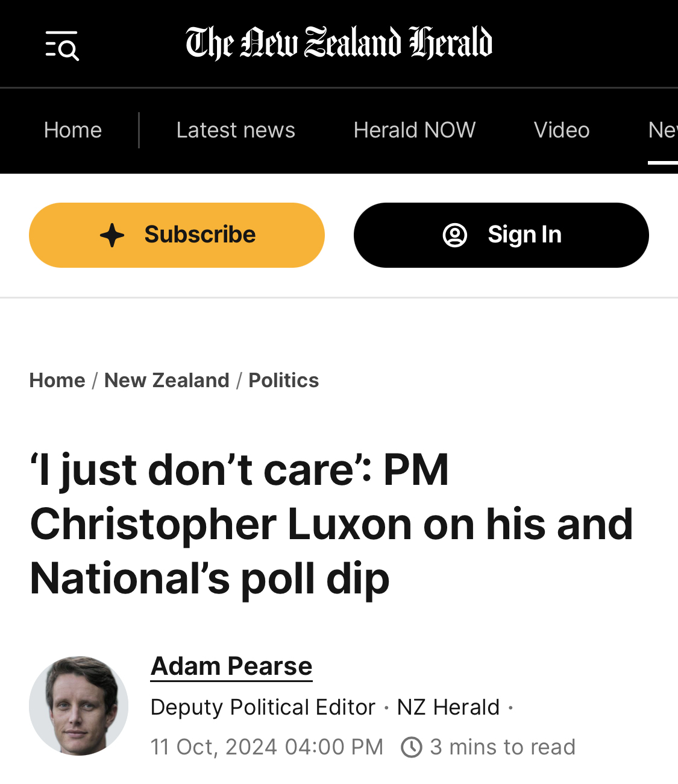Open the Politics breadcrumb link

(284, 381)
